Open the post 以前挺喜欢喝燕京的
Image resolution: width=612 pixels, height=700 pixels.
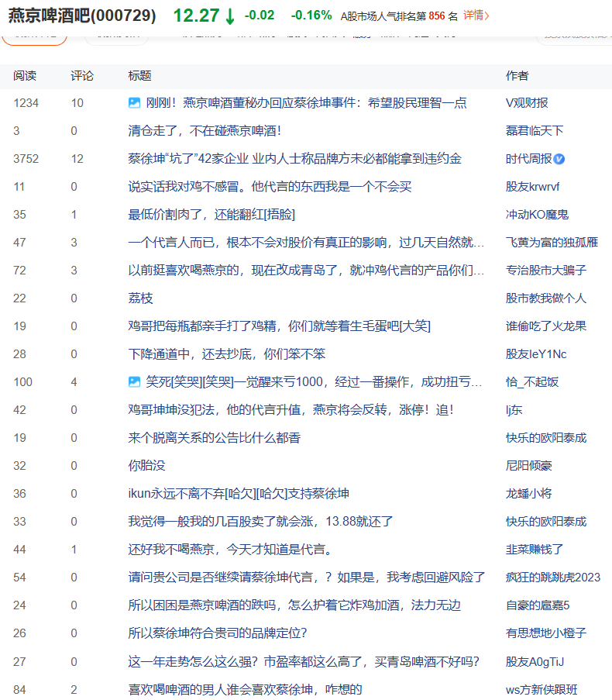306,271
